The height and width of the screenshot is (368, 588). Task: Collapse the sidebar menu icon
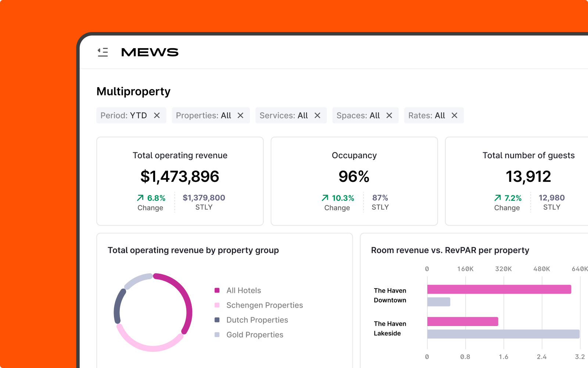(103, 52)
